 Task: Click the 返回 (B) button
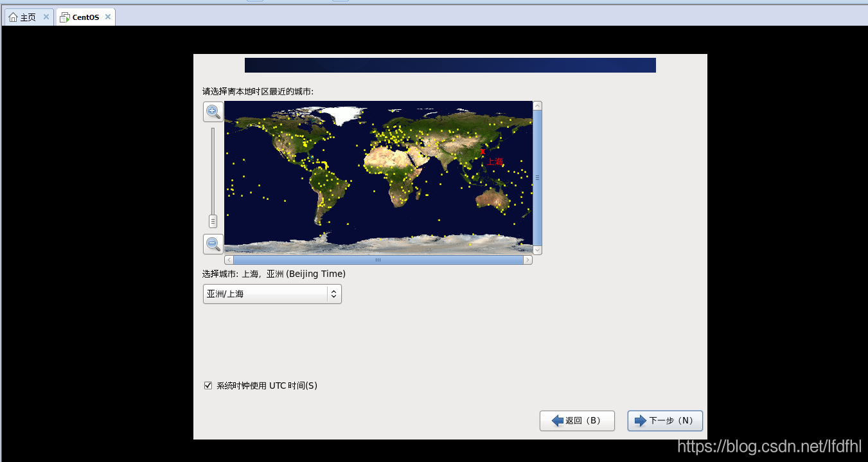pos(577,421)
